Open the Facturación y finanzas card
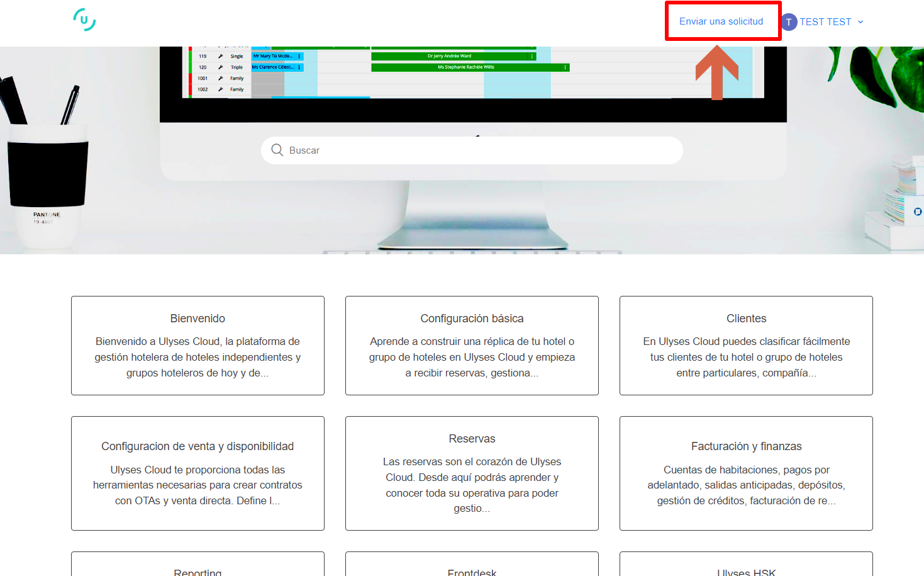Image resolution: width=924 pixels, height=576 pixels. pyautogui.click(x=746, y=473)
